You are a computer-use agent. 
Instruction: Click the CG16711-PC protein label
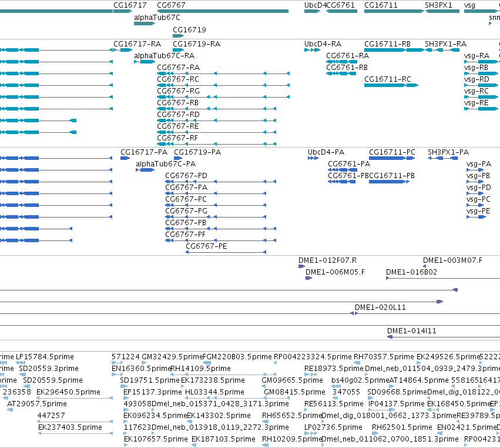coord(392,152)
